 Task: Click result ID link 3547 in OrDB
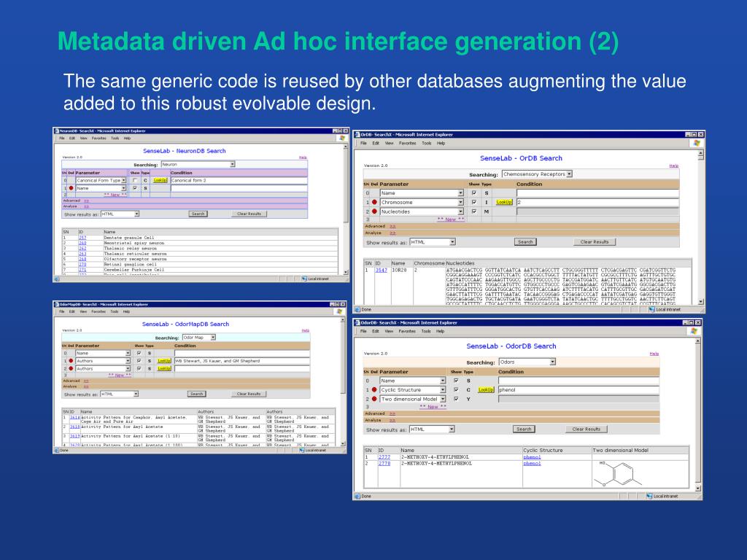(x=381, y=270)
